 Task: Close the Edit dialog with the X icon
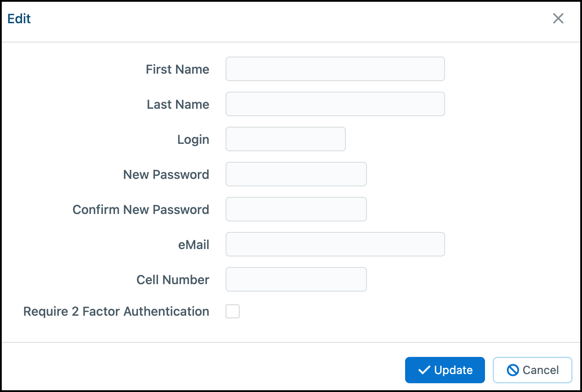(558, 18)
